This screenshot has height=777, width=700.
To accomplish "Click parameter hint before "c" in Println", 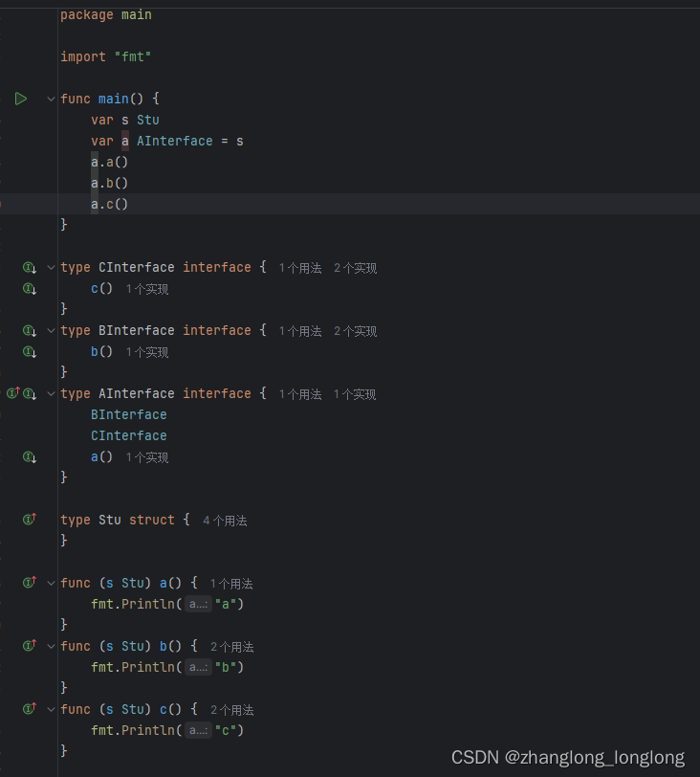I will [x=199, y=730].
